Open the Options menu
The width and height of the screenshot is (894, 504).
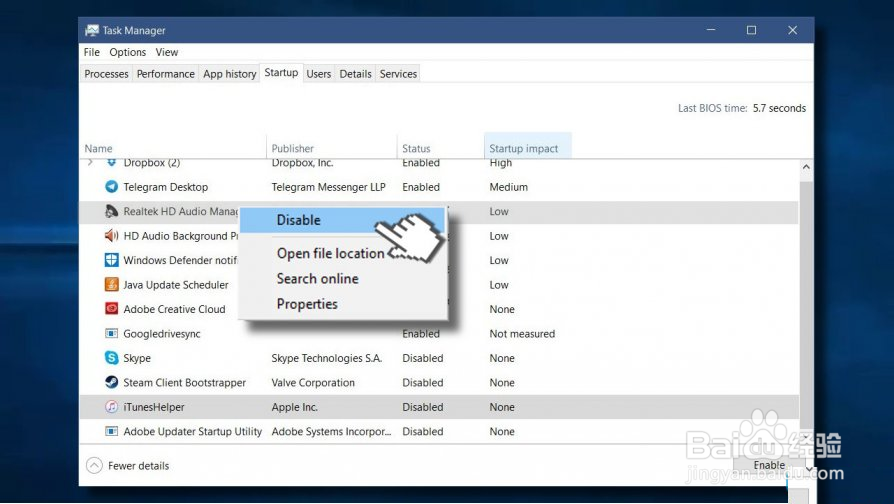point(128,52)
